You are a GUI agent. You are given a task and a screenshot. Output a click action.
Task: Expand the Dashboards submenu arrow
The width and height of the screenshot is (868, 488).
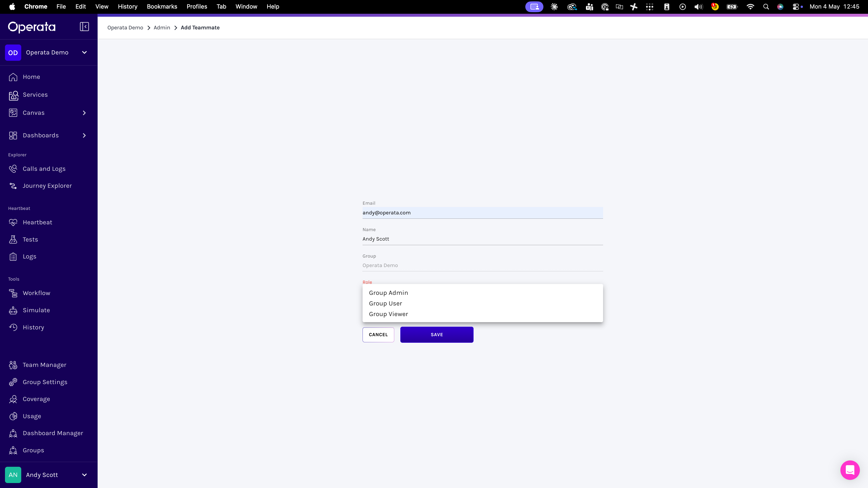point(84,135)
